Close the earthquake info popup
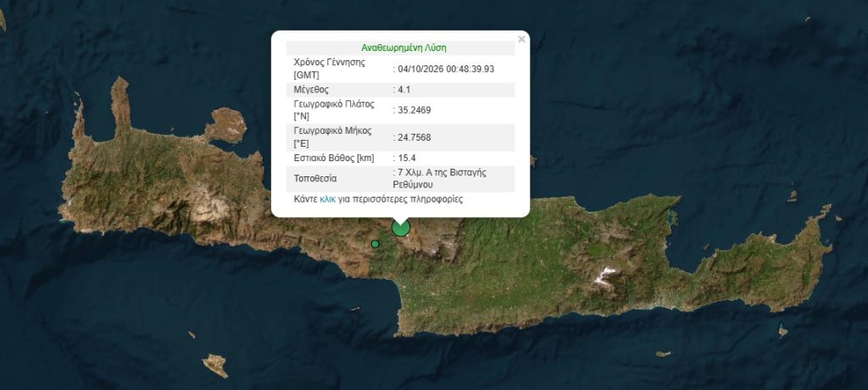Viewport: 868px width, 390px height. [521, 39]
